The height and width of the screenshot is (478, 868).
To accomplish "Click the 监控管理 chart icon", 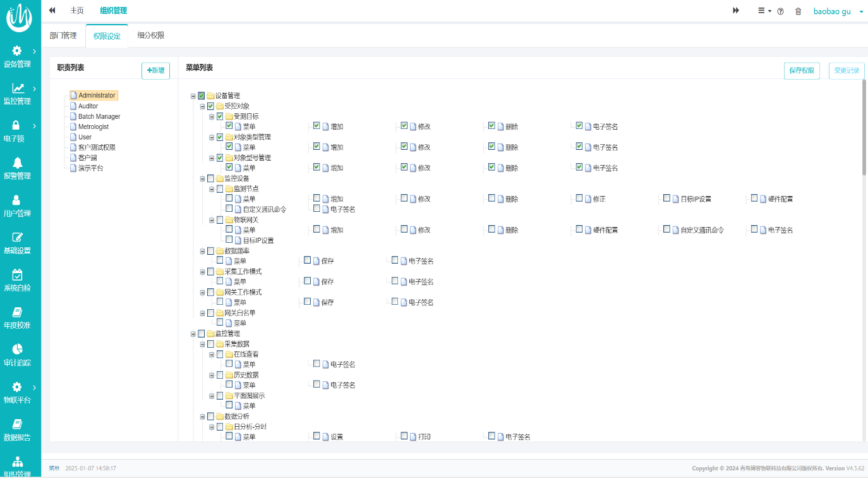I will pyautogui.click(x=17, y=89).
